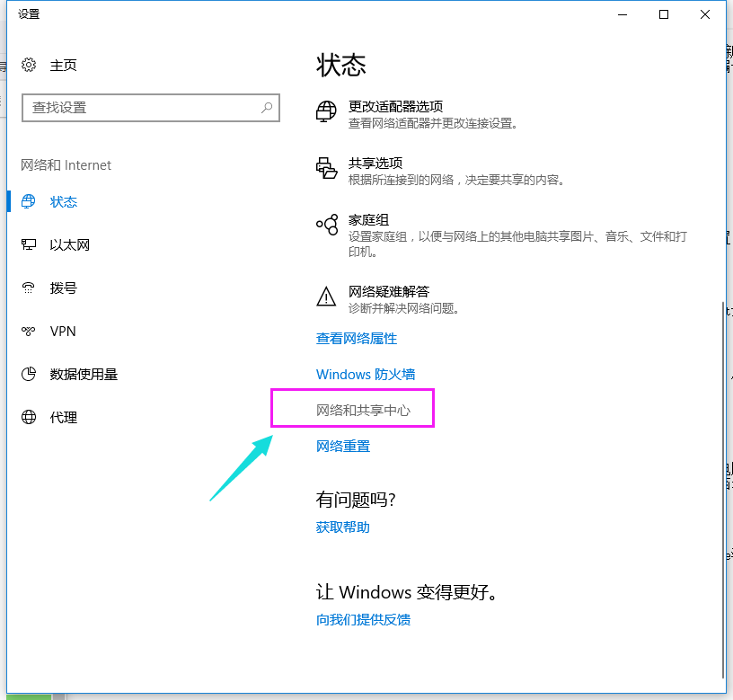
Task: Open the Windows 防火墙 link
Action: tap(364, 374)
